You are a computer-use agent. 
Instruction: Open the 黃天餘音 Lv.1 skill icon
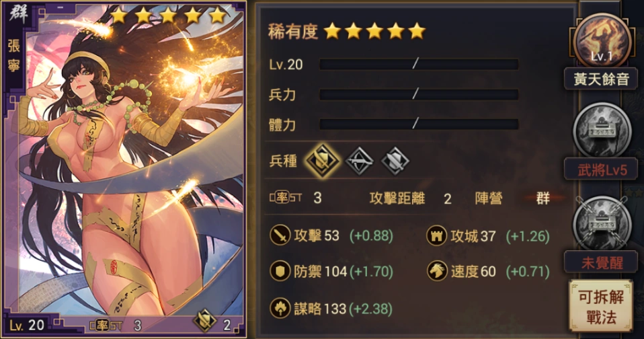(602, 41)
